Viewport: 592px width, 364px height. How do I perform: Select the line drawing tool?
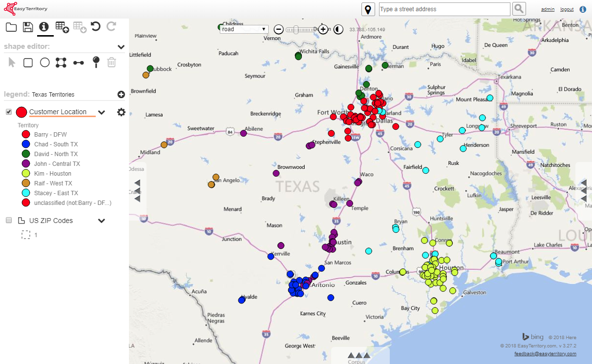pos(78,62)
